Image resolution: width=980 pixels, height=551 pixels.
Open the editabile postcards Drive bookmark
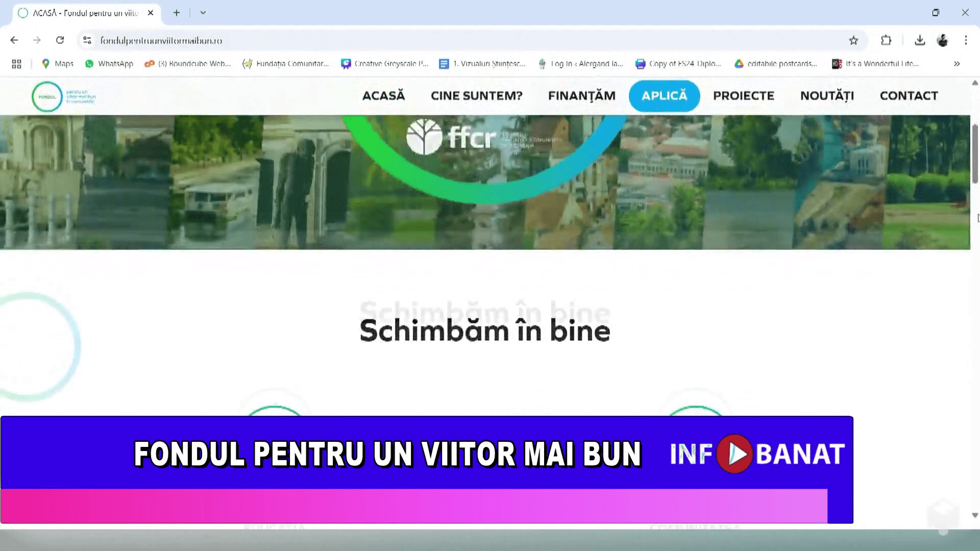tap(776, 64)
